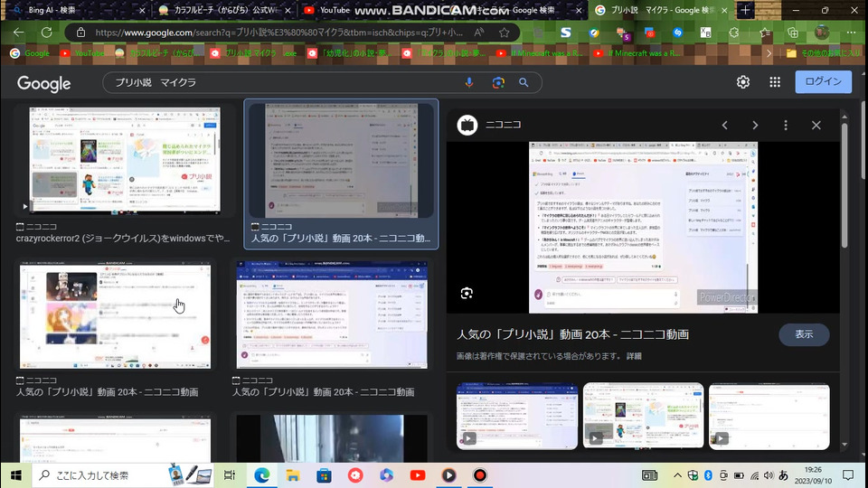Click the preview panel vertical scrollbar
Screen dimensions: 868x488
pos(844,185)
